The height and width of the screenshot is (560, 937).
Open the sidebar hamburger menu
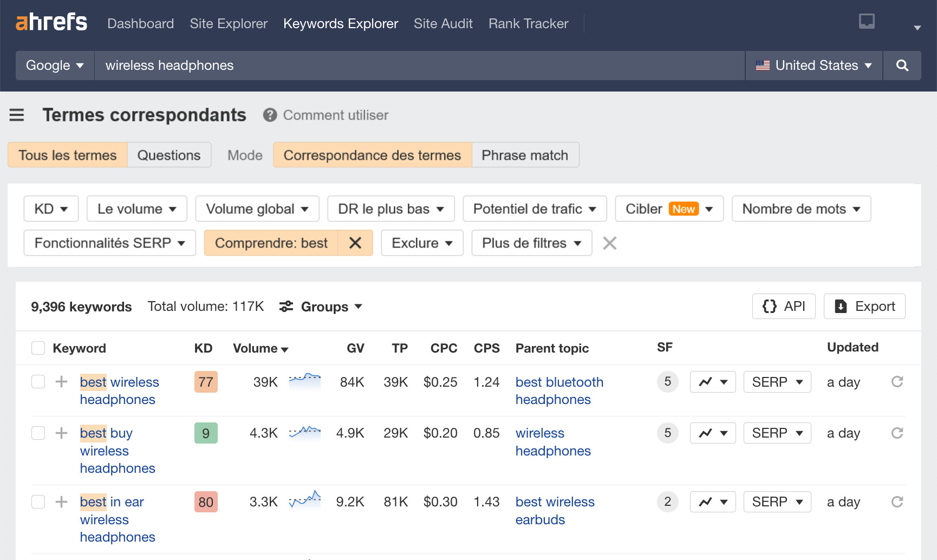[17, 115]
